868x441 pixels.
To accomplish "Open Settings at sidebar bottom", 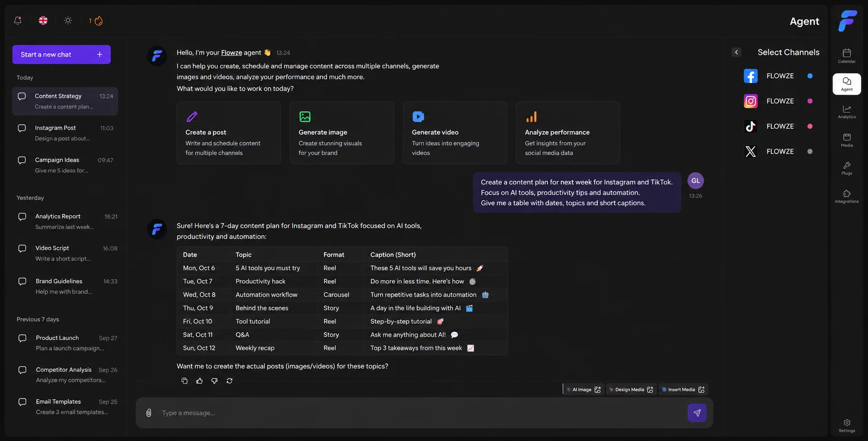I will coord(847,426).
